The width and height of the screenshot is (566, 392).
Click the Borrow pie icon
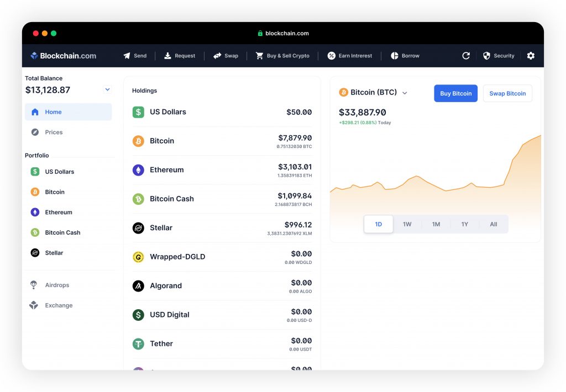point(395,56)
